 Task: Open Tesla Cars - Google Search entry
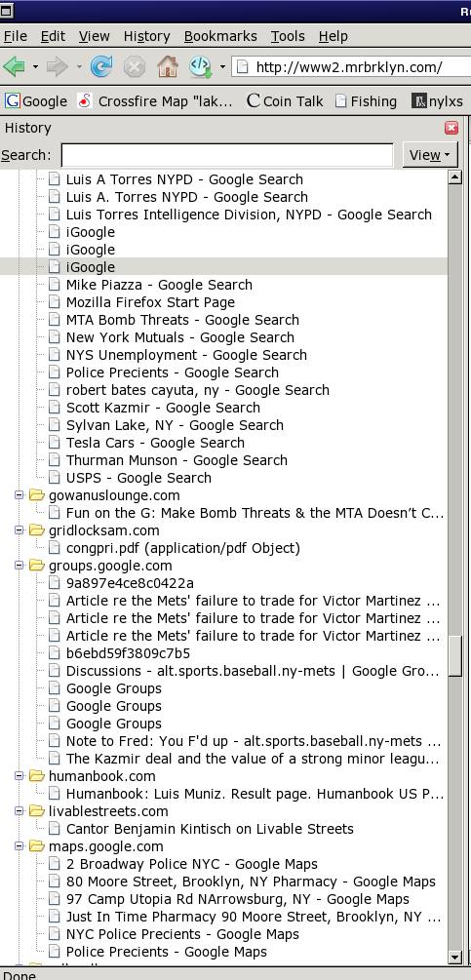[156, 443]
